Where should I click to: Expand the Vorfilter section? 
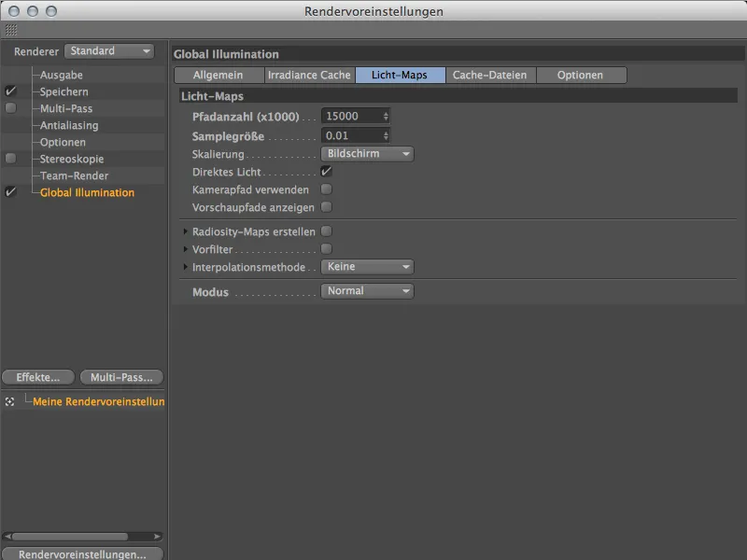(185, 249)
